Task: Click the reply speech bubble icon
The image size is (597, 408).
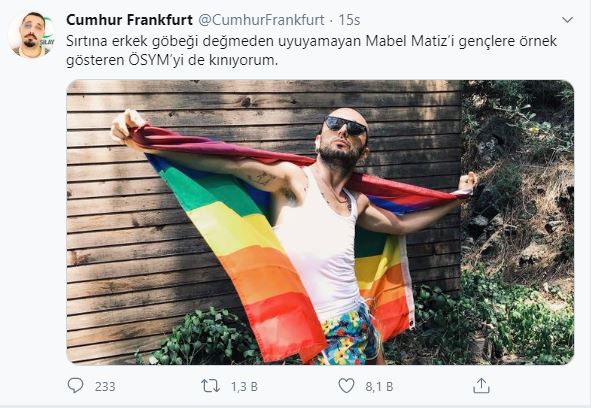Action: 75,386
